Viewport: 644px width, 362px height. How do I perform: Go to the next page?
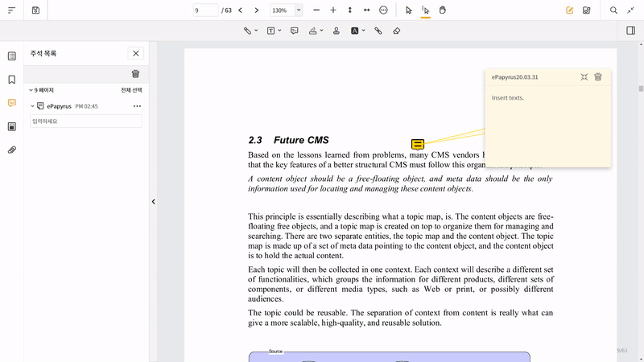(x=257, y=10)
